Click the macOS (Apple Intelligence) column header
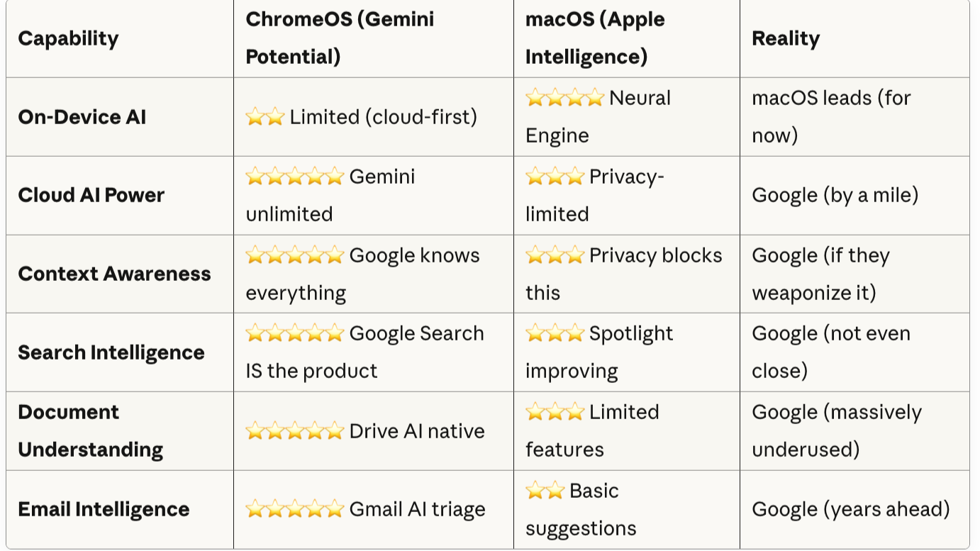Image resolution: width=980 pixels, height=551 pixels. coord(594,38)
